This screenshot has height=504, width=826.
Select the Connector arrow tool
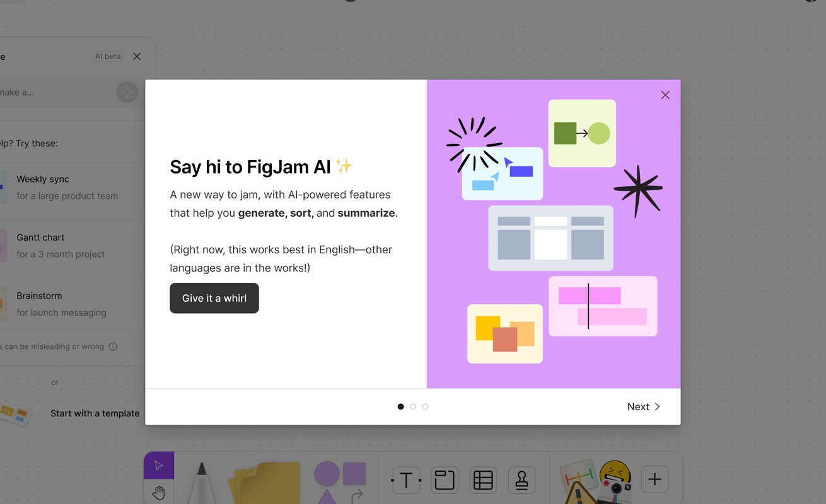pyautogui.click(x=358, y=496)
